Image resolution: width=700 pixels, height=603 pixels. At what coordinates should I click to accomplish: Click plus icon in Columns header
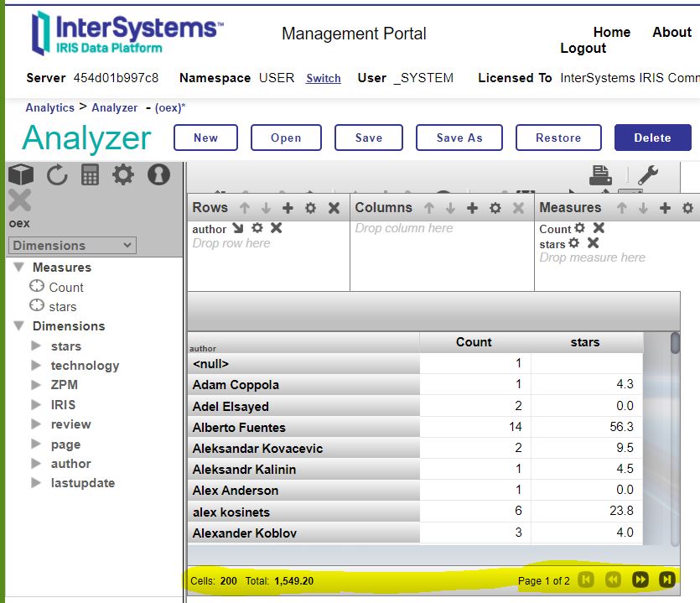(x=472, y=208)
